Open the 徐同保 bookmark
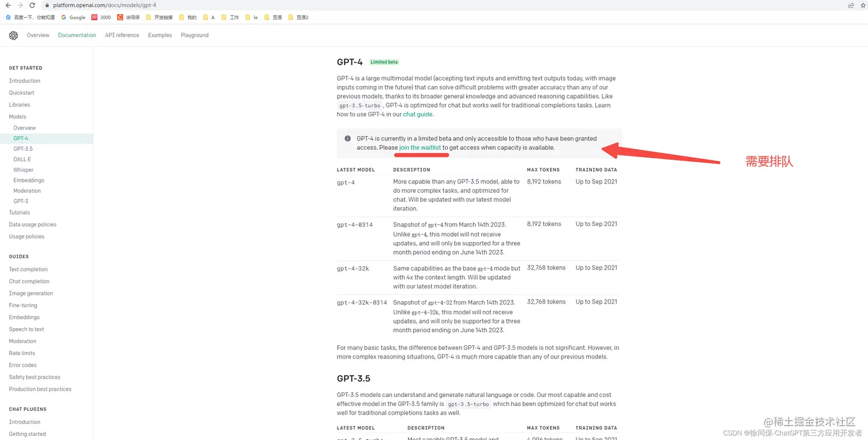The height and width of the screenshot is (440, 868). point(129,17)
